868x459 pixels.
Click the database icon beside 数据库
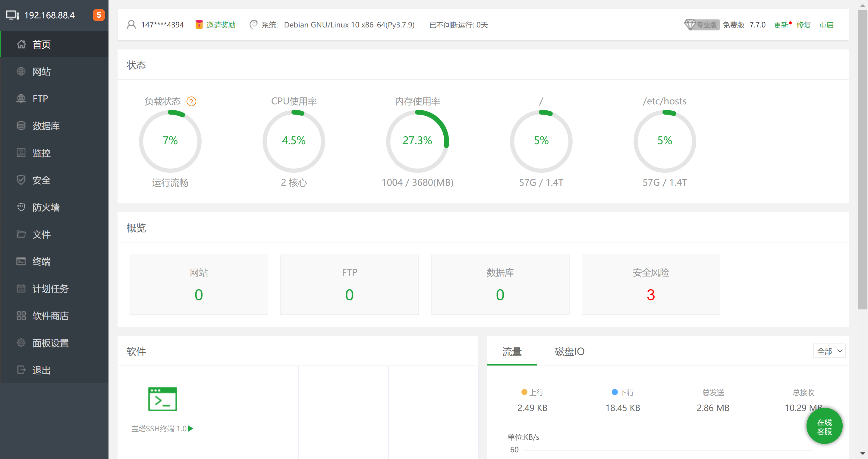point(21,125)
